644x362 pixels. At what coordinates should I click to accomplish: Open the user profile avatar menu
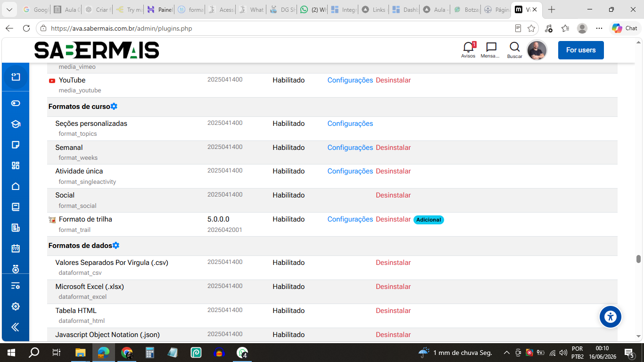[x=537, y=50]
